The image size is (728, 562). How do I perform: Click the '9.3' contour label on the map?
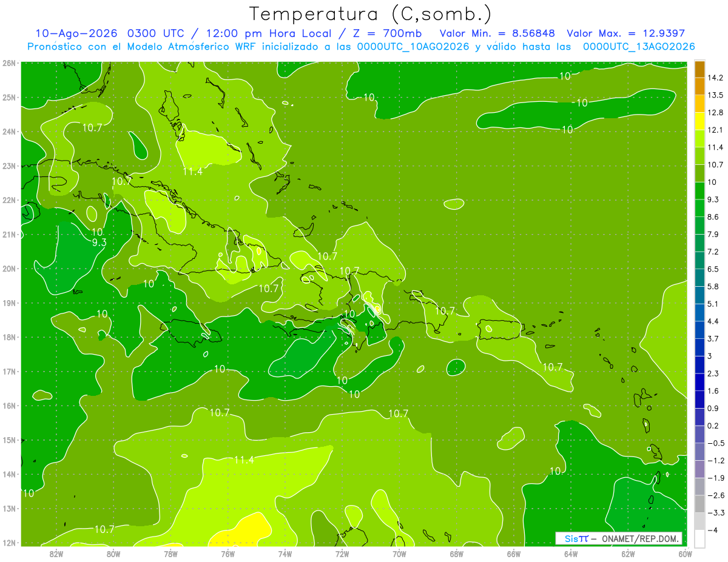pos(99,243)
